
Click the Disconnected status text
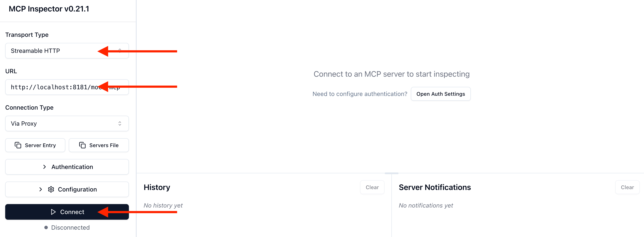70,227
